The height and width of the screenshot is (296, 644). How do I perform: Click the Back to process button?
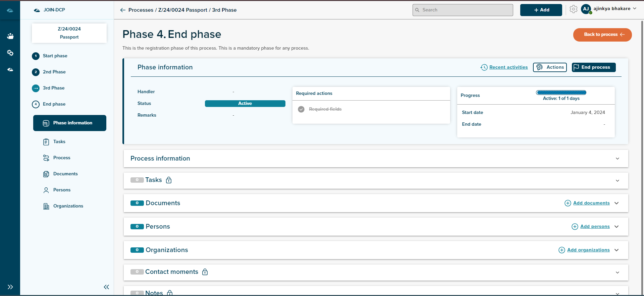click(602, 35)
